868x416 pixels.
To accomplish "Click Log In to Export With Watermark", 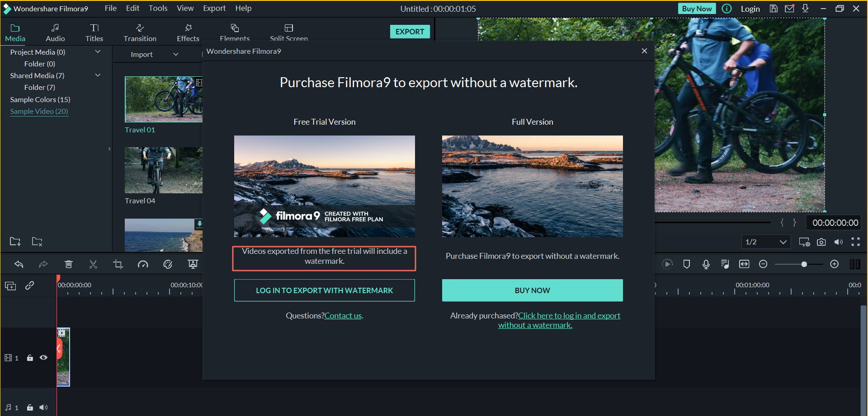I will point(324,290).
